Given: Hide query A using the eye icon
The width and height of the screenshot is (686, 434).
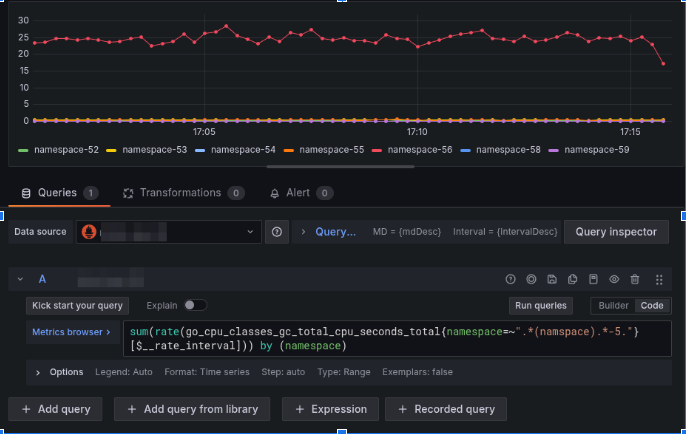Looking at the screenshot, I should click(x=614, y=280).
